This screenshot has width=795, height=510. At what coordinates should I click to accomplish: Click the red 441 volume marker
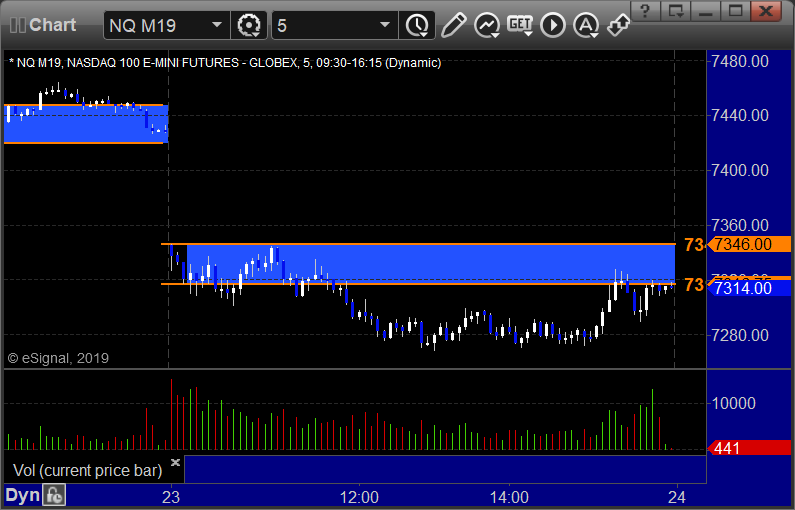[748, 448]
